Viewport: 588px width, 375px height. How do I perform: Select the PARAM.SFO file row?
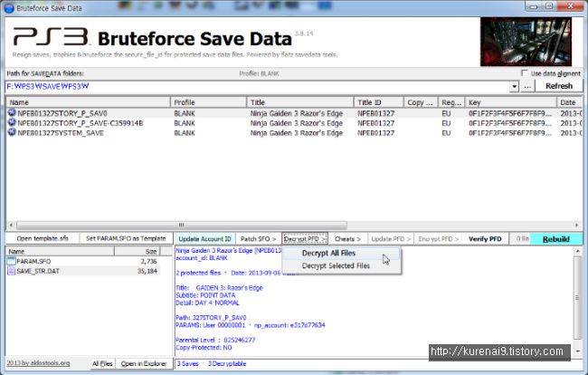[x=83, y=261]
